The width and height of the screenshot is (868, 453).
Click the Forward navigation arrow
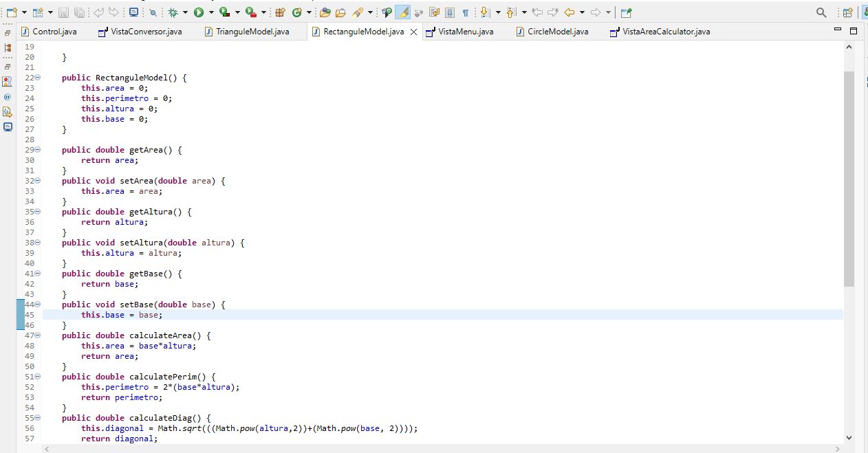click(x=596, y=12)
